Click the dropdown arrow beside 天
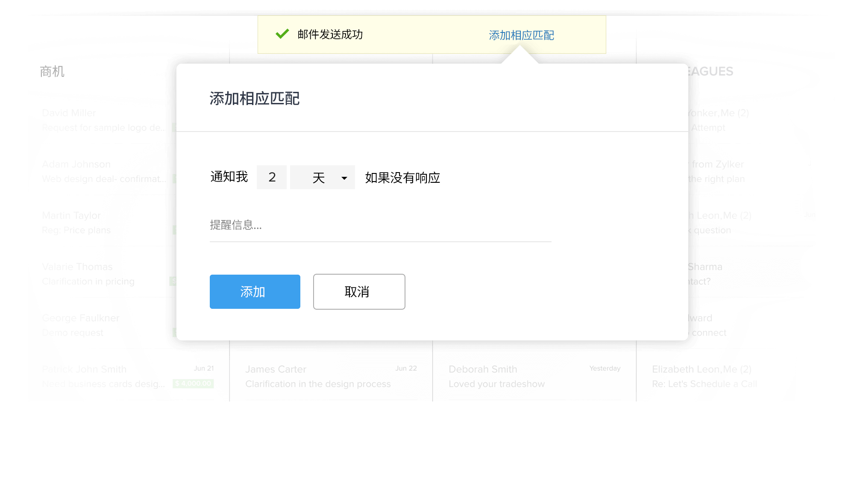The height and width of the screenshot is (504, 863). (x=344, y=178)
